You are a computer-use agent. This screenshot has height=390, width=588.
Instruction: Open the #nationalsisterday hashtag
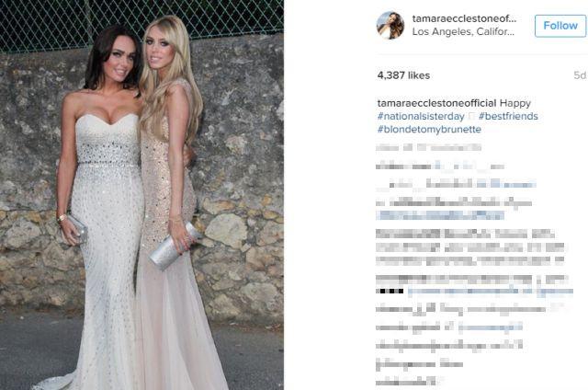[x=421, y=117]
